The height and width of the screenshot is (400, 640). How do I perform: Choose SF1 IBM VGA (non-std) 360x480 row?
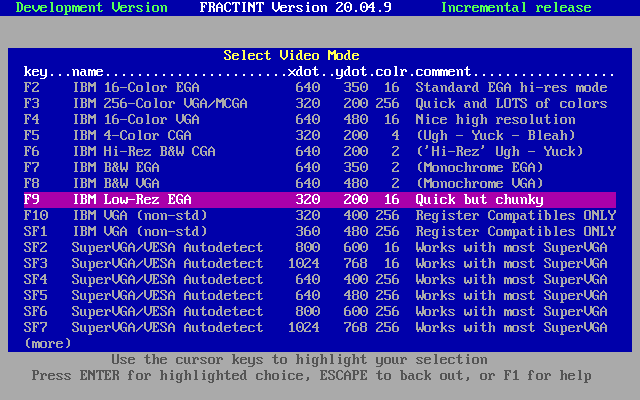point(320,231)
